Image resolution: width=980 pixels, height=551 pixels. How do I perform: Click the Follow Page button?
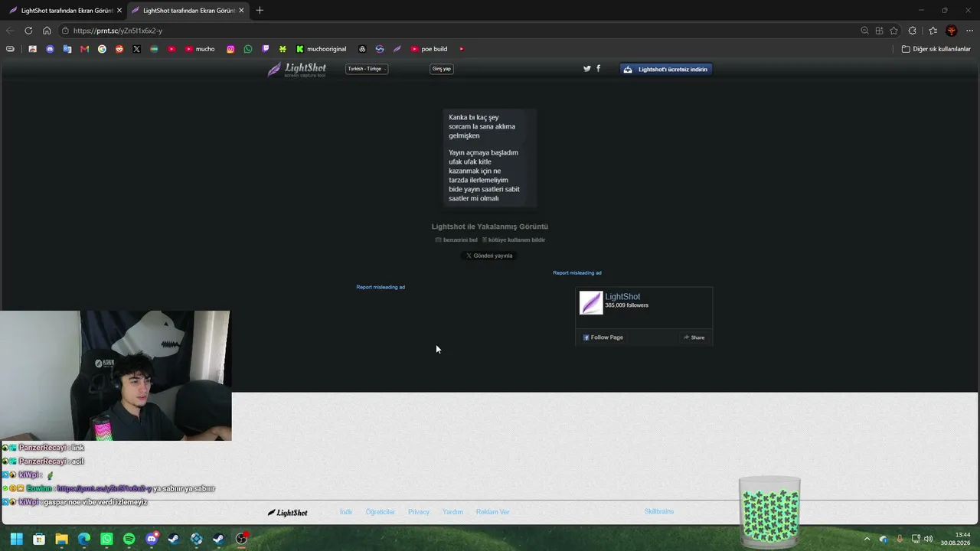[603, 337]
